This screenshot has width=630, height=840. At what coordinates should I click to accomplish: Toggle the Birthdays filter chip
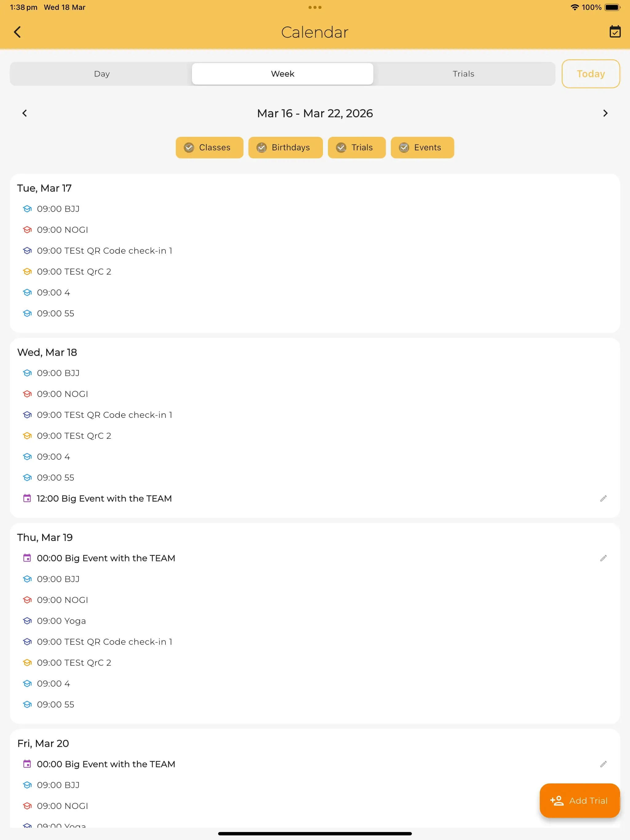tap(285, 147)
